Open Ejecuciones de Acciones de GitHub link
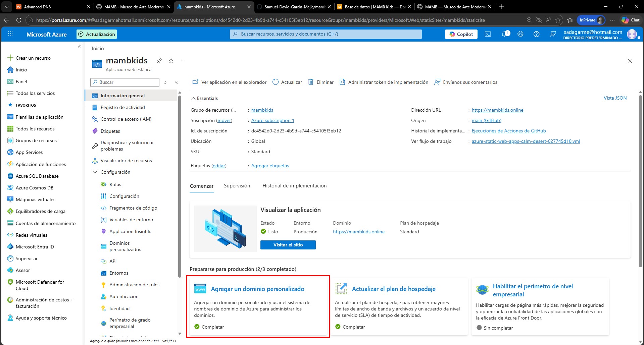644x345 pixels. pos(509,131)
